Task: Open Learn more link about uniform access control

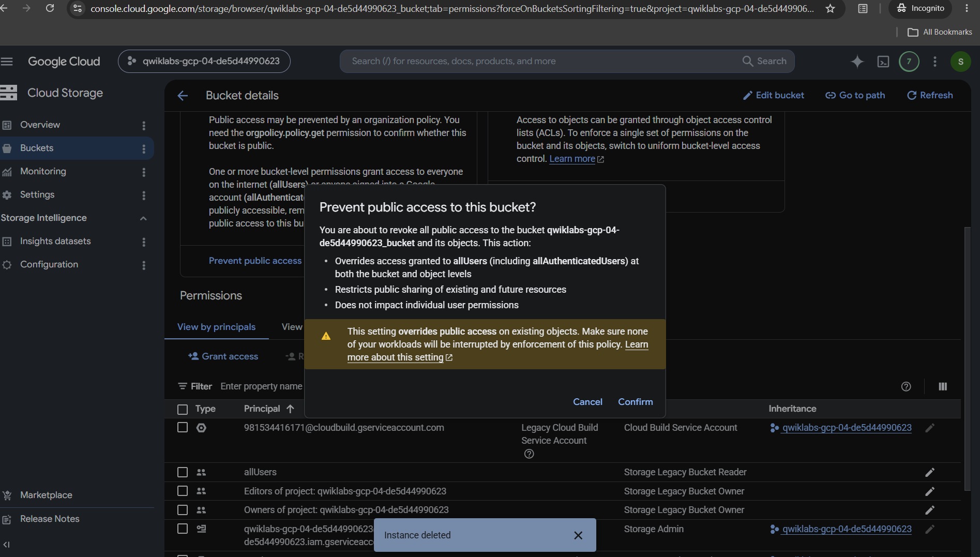Action: point(576,159)
